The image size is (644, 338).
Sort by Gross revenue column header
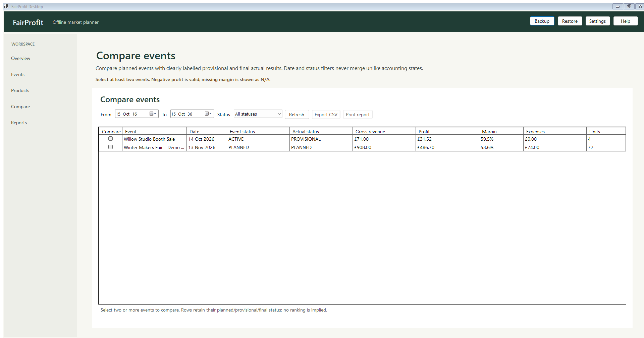click(x=384, y=131)
